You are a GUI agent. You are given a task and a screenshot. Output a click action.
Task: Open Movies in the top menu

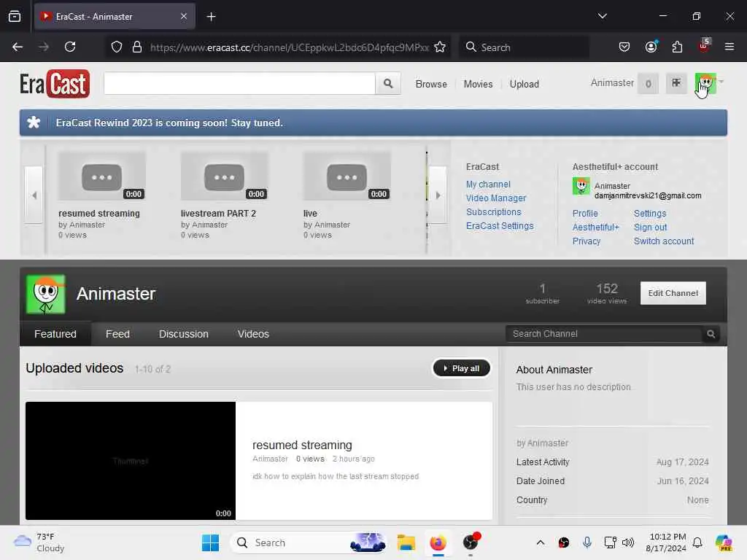coord(478,85)
